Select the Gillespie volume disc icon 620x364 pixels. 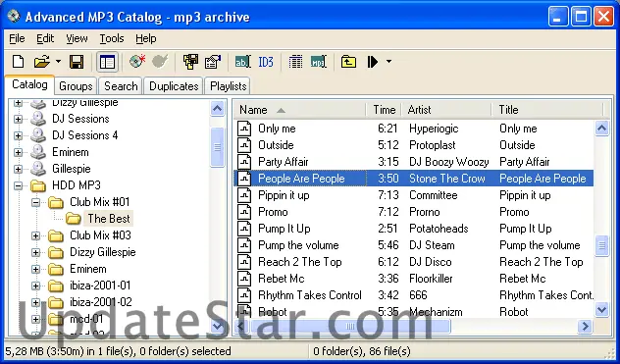tap(38, 169)
